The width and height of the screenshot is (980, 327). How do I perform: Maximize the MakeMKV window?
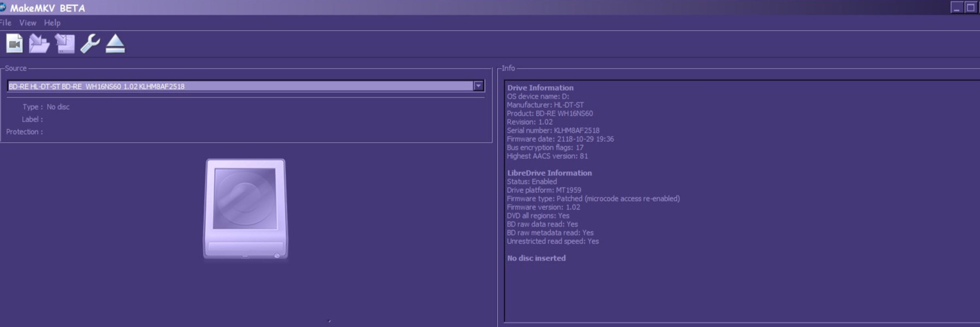tap(970, 7)
